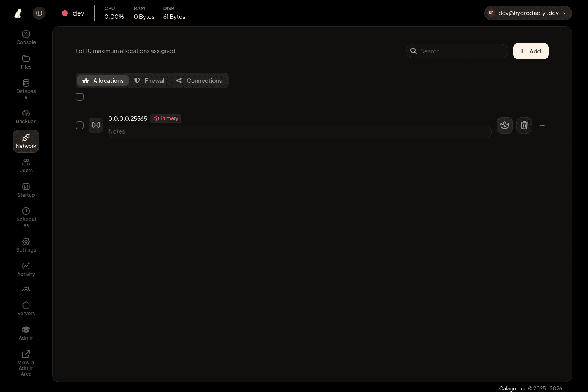Click the 0.0.0.0:25565 address text

pyautogui.click(x=127, y=118)
